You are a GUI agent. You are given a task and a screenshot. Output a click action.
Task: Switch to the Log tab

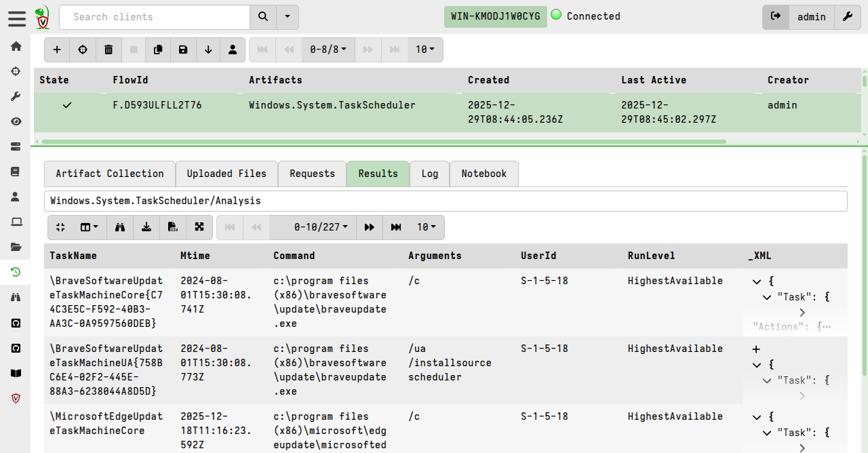tap(429, 174)
